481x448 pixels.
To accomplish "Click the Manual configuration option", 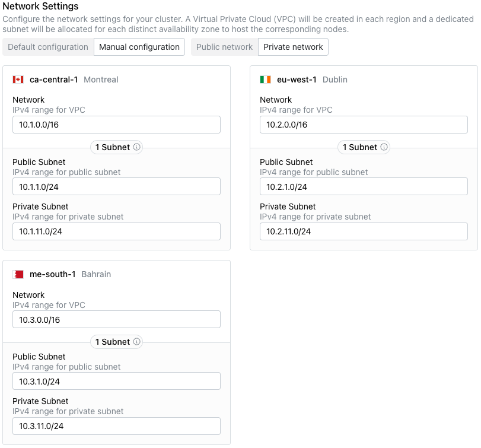I will pos(139,46).
